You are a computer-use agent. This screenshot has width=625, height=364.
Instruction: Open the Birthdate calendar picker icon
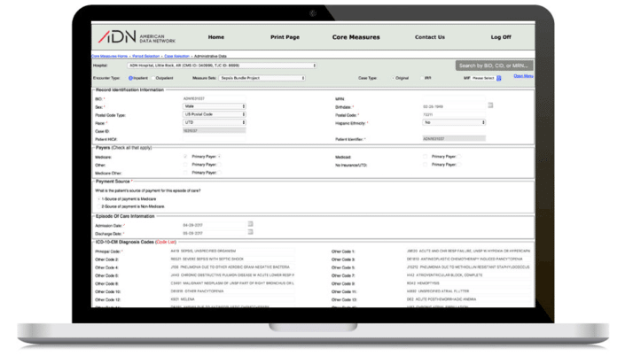coord(490,105)
